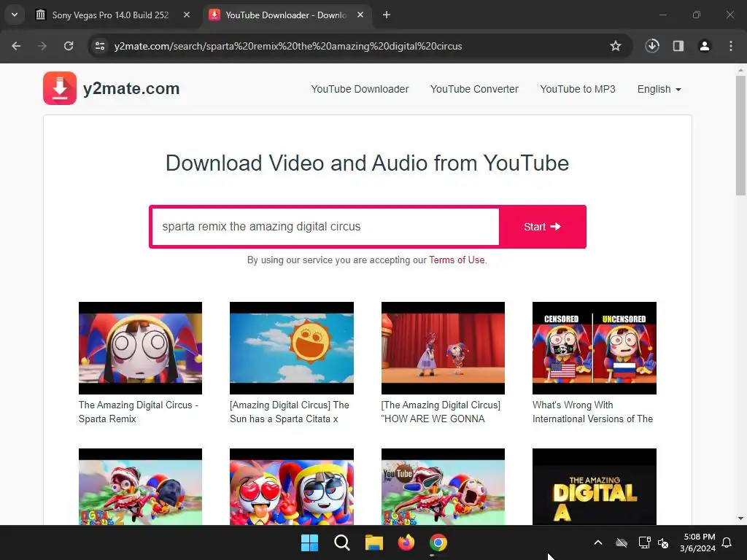Screen dimensions: 747x560
Task: Open Chrome three-dot menu
Action: click(731, 46)
